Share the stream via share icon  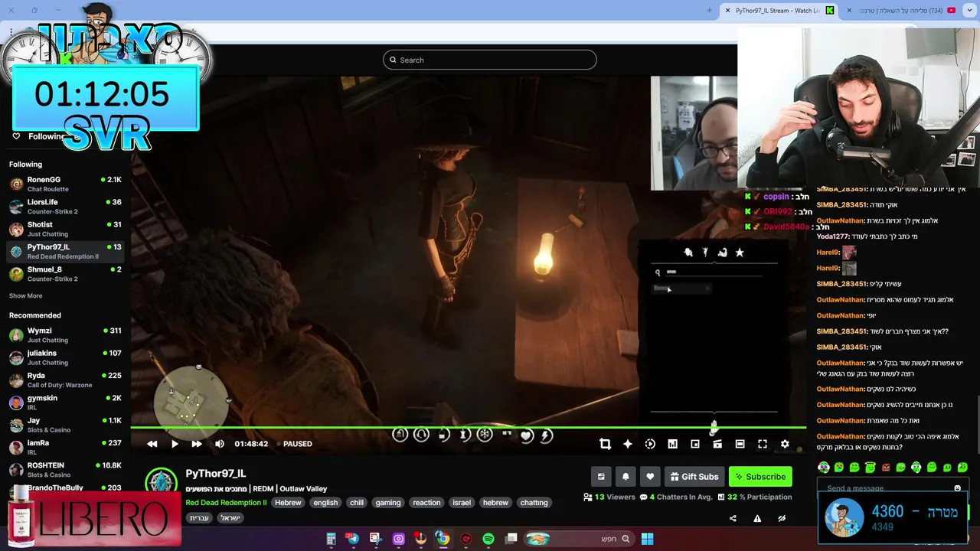[x=733, y=518]
